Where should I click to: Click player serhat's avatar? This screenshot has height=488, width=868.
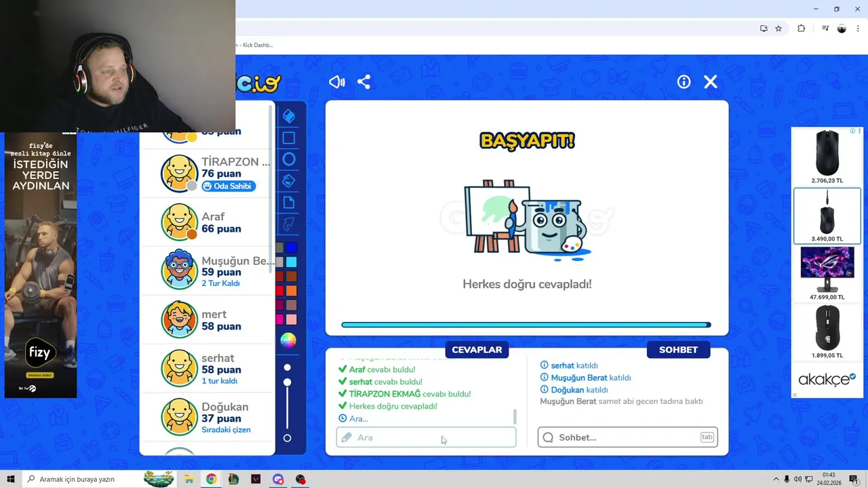coord(179,368)
